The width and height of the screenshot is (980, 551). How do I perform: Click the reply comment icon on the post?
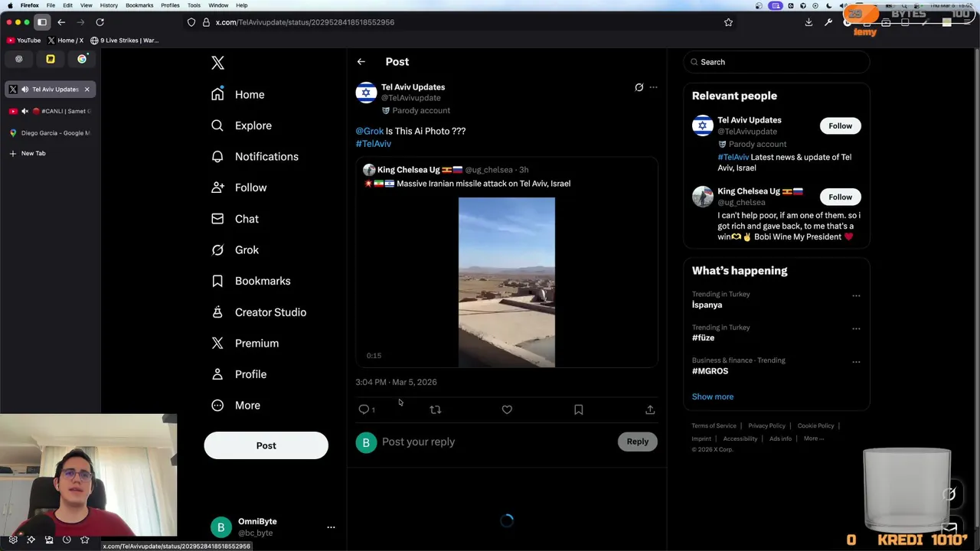click(364, 410)
